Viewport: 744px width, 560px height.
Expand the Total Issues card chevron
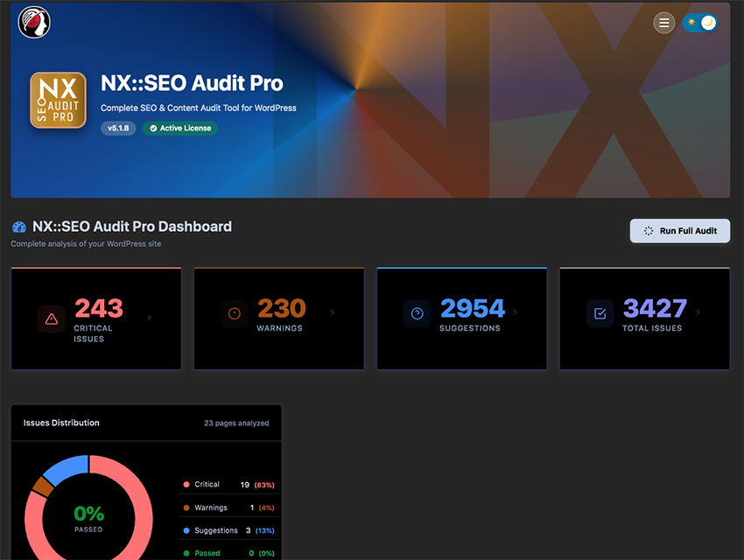(698, 312)
